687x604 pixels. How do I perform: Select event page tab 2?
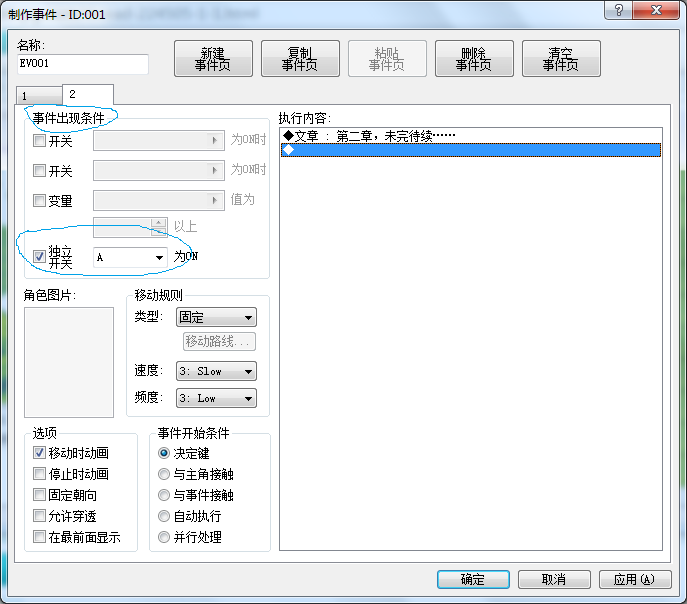pyautogui.click(x=88, y=94)
